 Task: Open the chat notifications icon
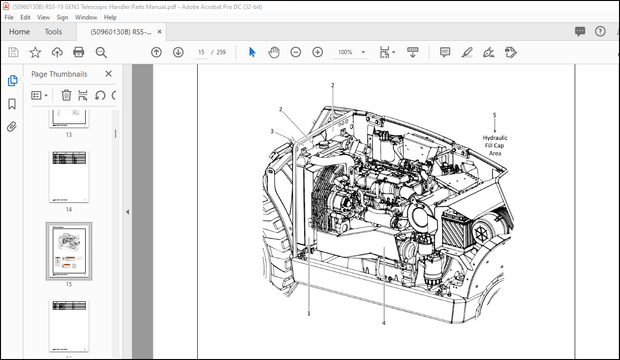click(x=580, y=32)
